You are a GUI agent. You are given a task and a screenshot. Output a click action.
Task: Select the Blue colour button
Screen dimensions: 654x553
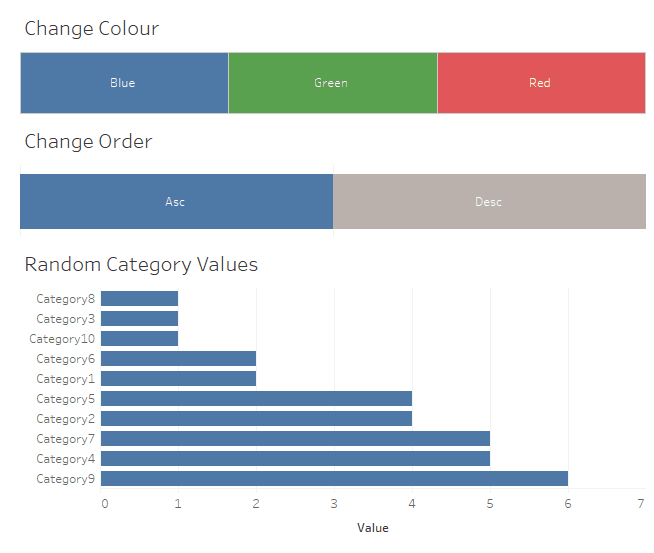(x=124, y=83)
